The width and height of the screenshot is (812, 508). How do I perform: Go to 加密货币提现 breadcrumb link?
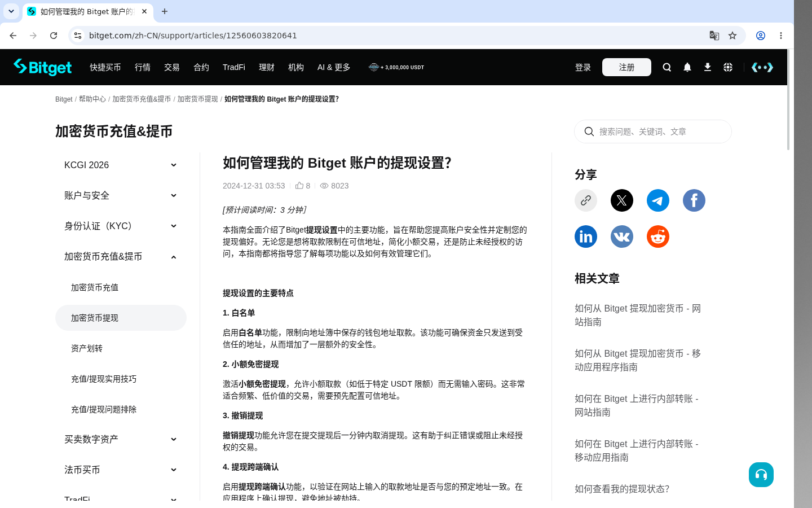(x=197, y=99)
